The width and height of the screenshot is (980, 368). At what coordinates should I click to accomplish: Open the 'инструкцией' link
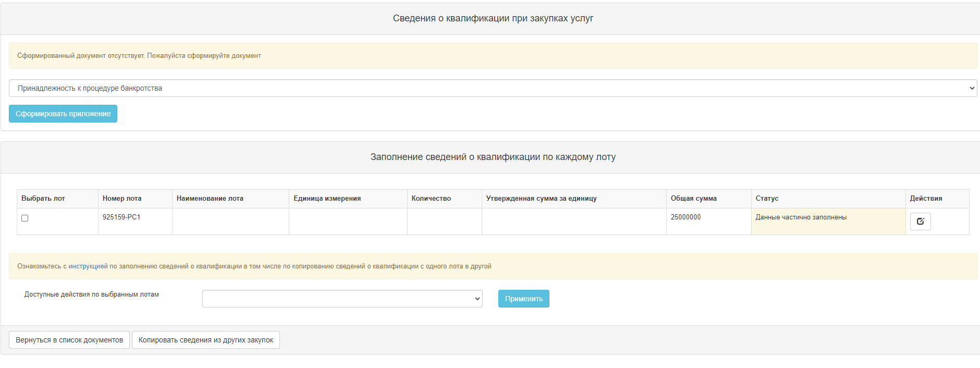tap(88, 266)
